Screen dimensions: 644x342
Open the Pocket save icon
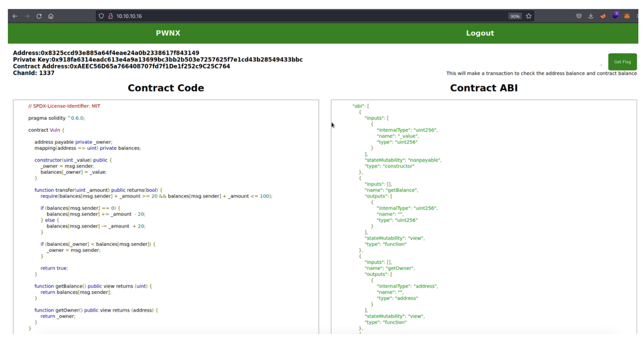pos(579,16)
